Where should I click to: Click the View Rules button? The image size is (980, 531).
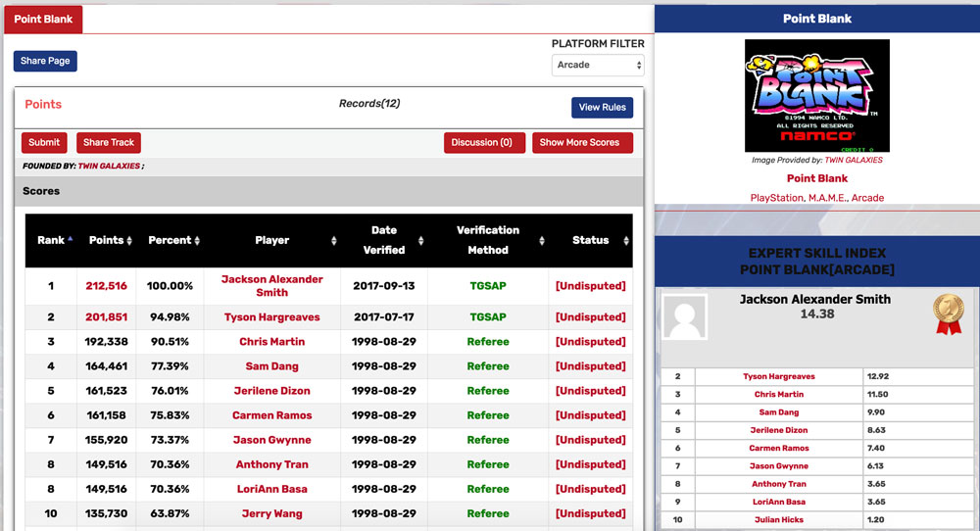click(x=602, y=108)
